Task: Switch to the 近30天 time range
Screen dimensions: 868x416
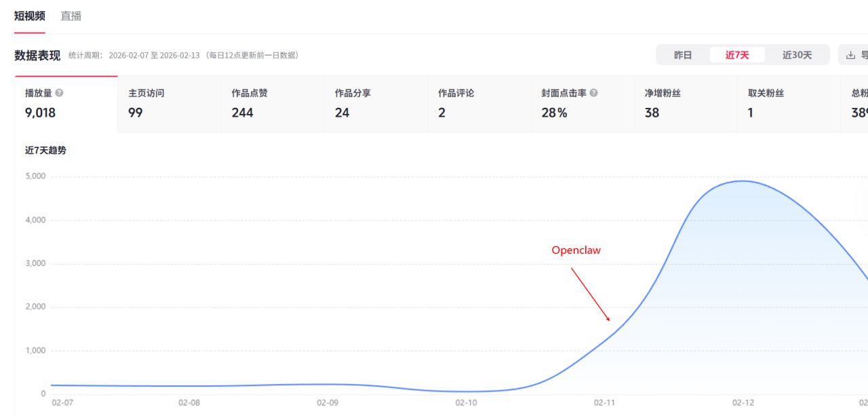Action: click(797, 56)
